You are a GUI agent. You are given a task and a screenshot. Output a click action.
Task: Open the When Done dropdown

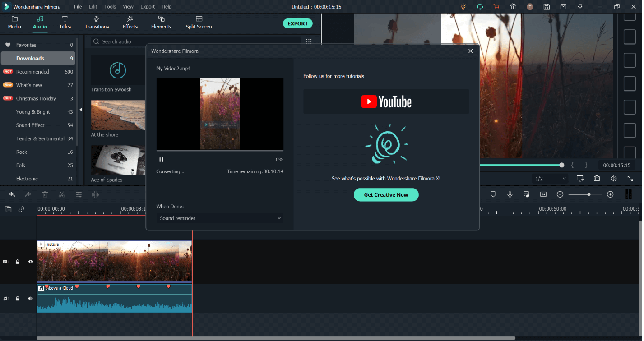[220, 218]
